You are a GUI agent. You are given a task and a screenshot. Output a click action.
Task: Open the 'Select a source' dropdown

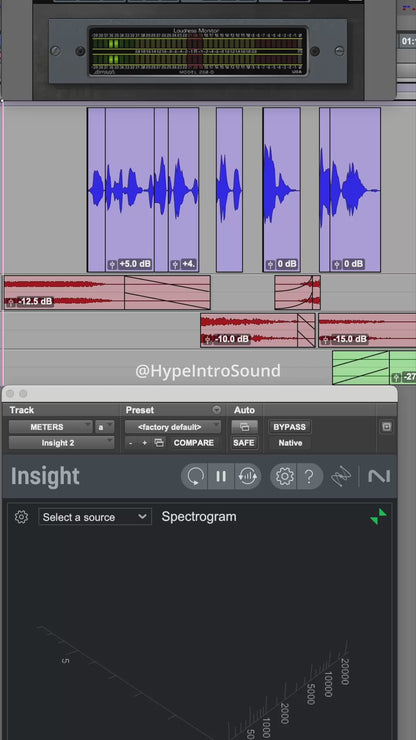tap(95, 517)
